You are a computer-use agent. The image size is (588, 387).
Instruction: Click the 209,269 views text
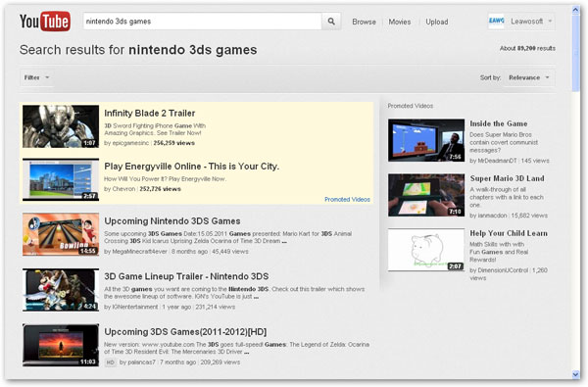pyautogui.click(x=220, y=363)
